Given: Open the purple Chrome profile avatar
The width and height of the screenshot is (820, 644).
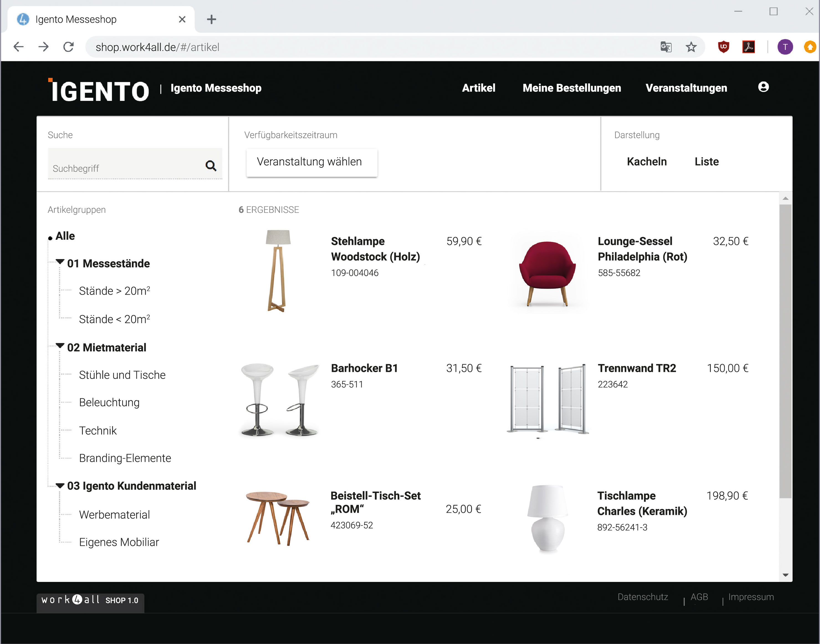Looking at the screenshot, I should coord(785,47).
